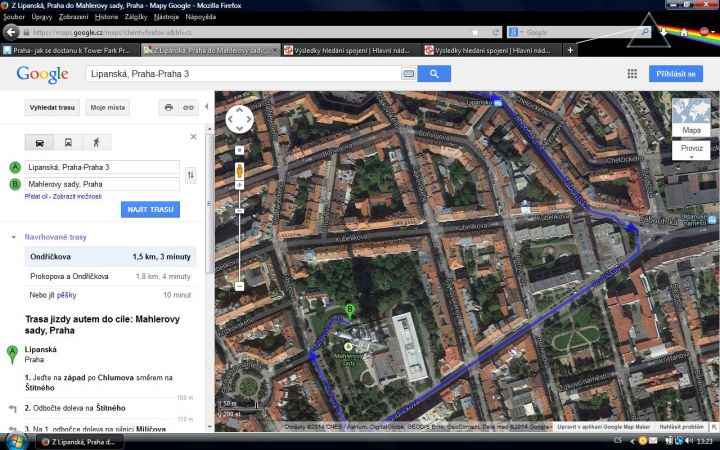Click Nahlásit problém link on map
Viewport: 720px width, 450px height.
(x=681, y=427)
